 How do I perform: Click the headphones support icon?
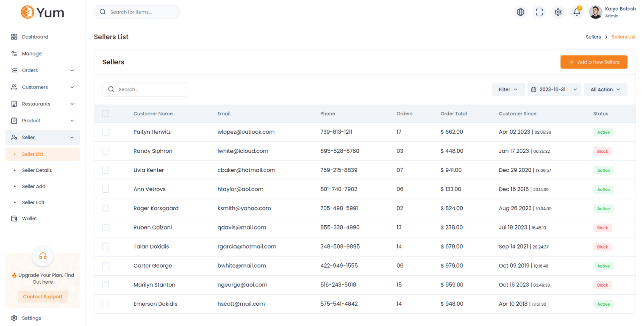(43, 256)
